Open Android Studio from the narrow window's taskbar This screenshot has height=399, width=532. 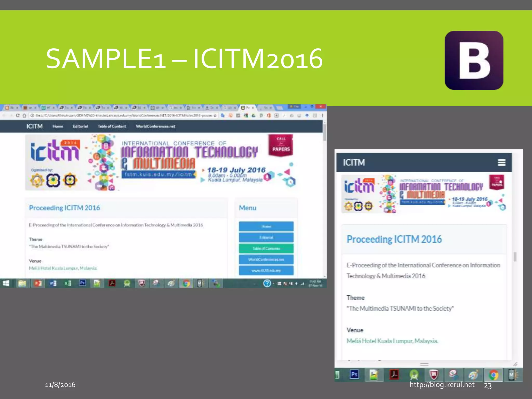click(x=414, y=375)
